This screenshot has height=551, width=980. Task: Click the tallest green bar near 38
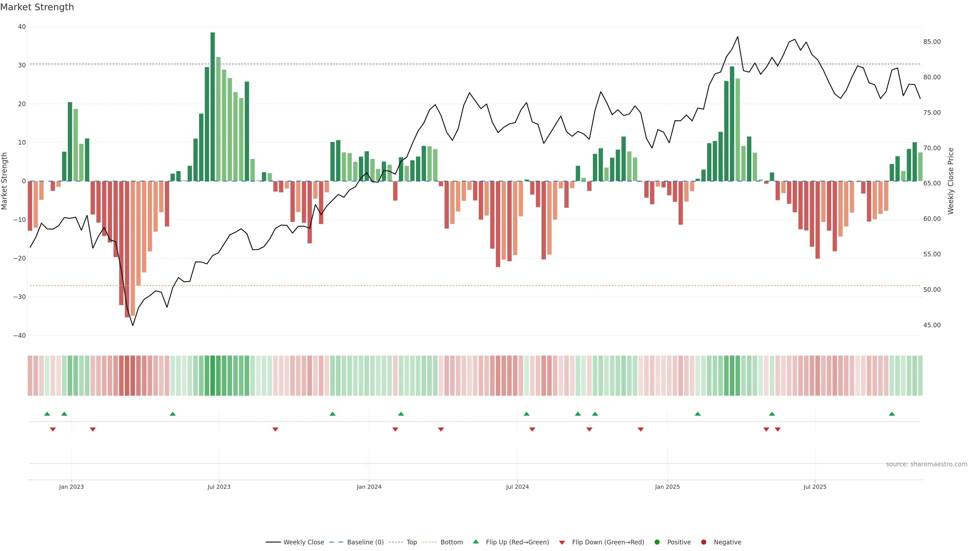pos(213,106)
